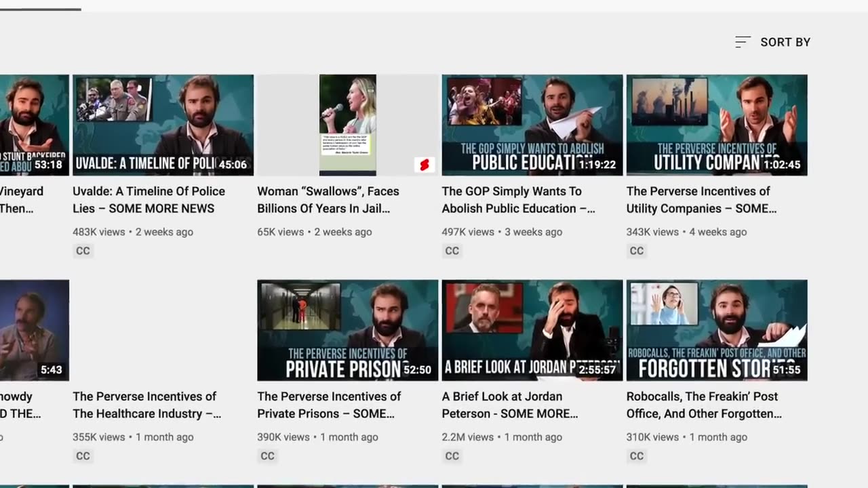Click the 45:06 duration badge
868x488 pixels.
click(233, 165)
